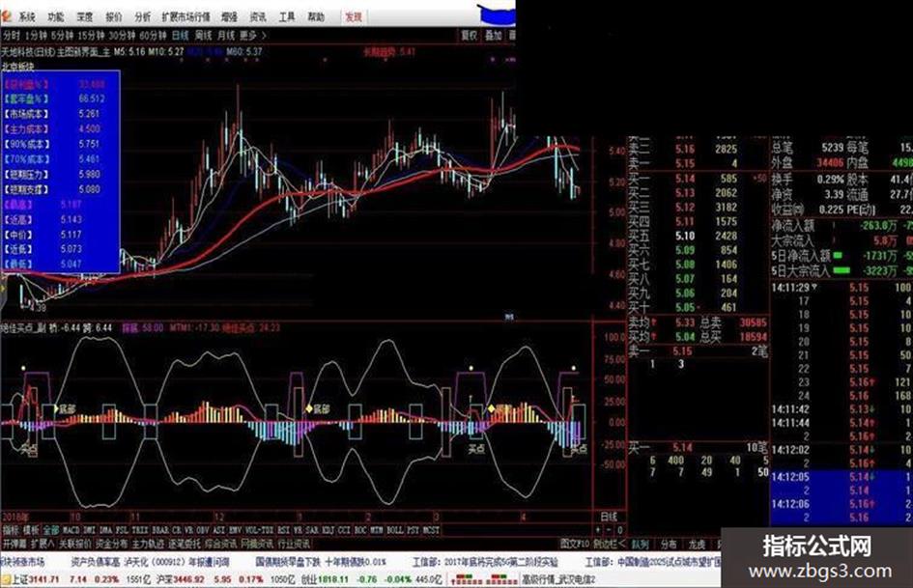Screen dimensions: 913x588
Task: Click the 国债期货早盘下跌 news ticker item
Action: coord(288,562)
